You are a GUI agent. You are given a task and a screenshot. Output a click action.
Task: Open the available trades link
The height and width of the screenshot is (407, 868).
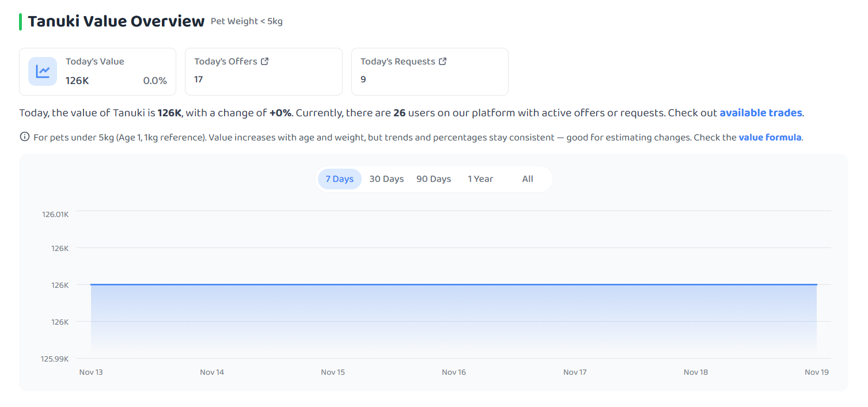[761, 113]
